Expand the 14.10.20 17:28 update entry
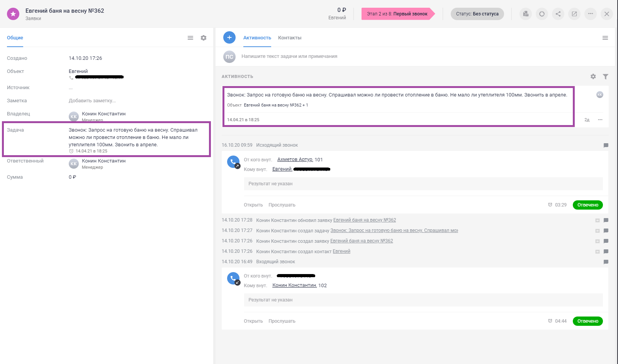 (597, 220)
